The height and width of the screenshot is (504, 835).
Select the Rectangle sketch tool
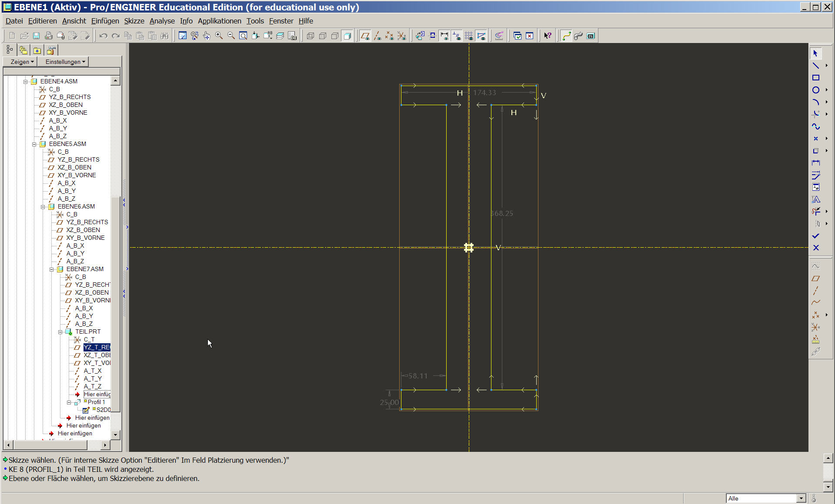[x=816, y=78]
